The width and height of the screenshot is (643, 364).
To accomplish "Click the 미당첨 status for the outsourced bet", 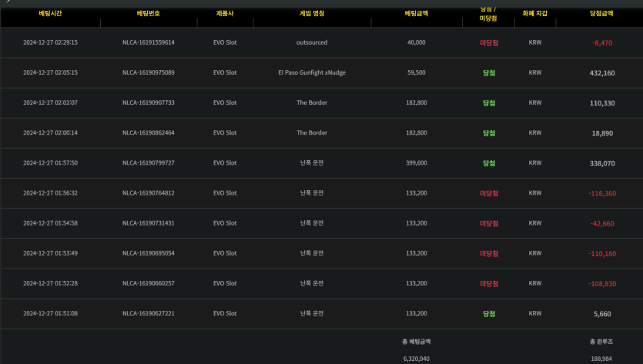I will (x=488, y=43).
